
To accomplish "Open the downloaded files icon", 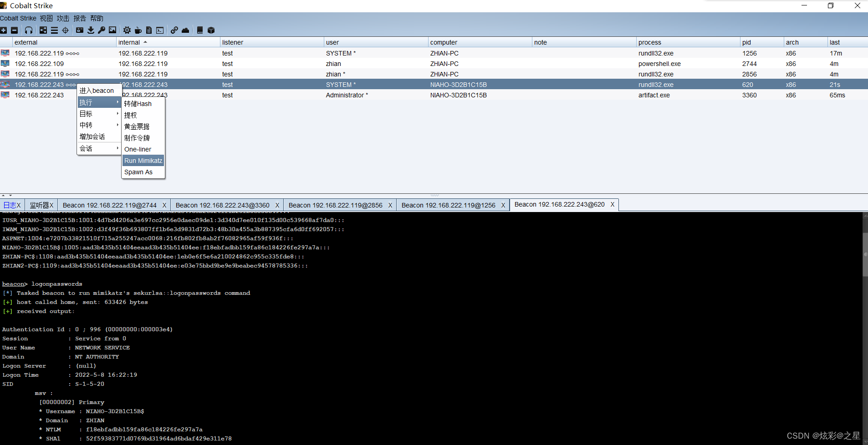I will click(91, 30).
